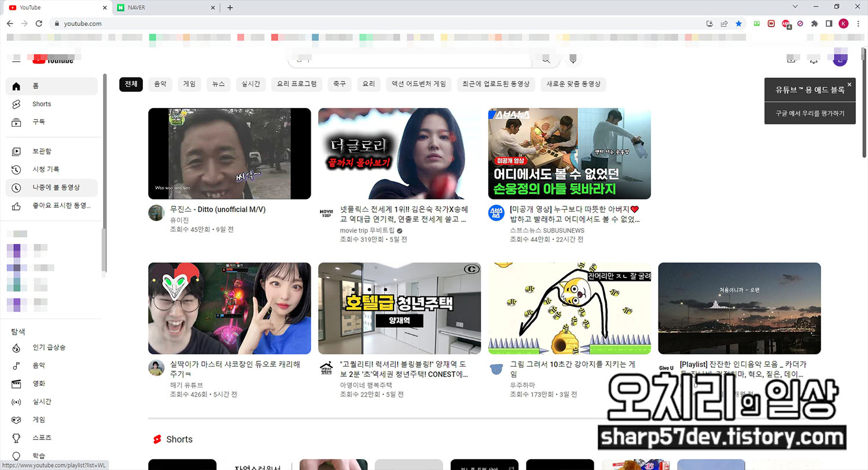Select the 요리 프로그램 filter chip

(297, 84)
